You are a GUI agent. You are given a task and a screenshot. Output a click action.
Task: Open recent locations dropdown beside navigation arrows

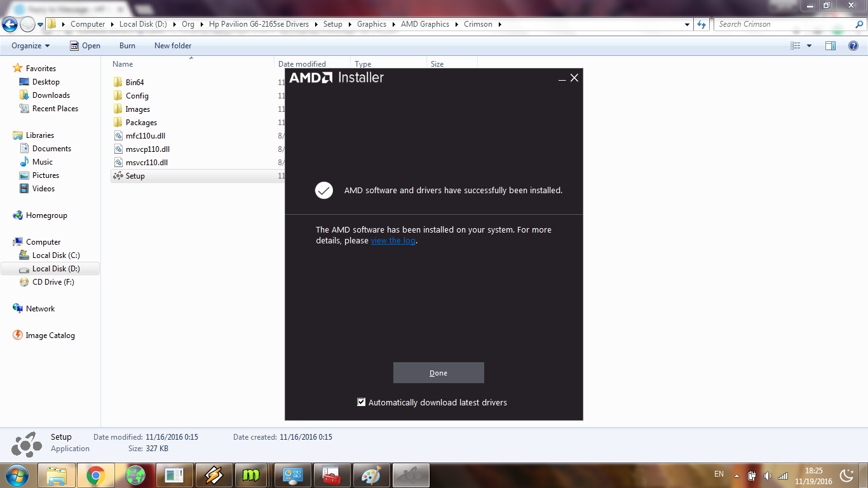pyautogui.click(x=41, y=25)
